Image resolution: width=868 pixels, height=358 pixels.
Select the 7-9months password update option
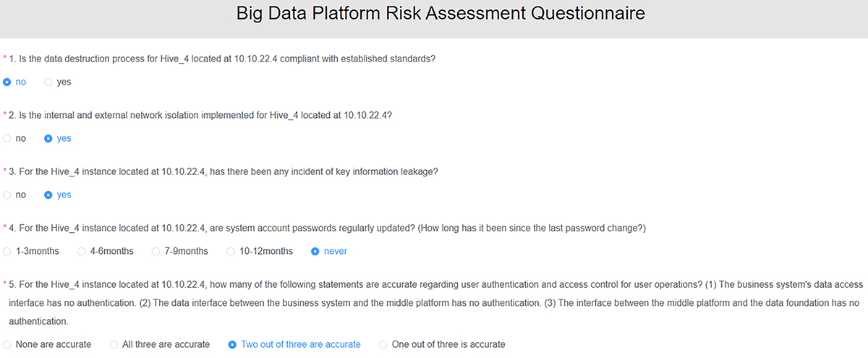tap(180, 251)
